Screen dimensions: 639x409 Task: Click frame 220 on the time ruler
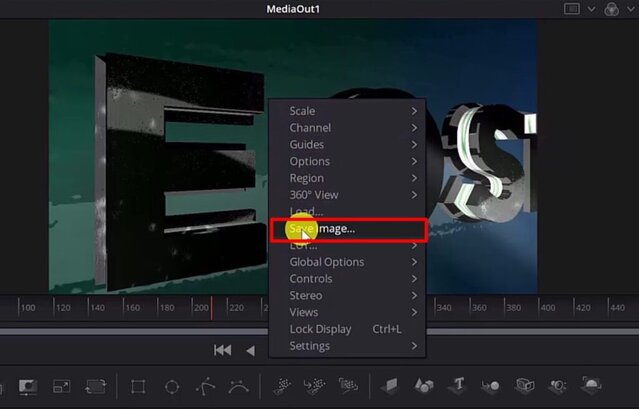pyautogui.click(x=236, y=308)
